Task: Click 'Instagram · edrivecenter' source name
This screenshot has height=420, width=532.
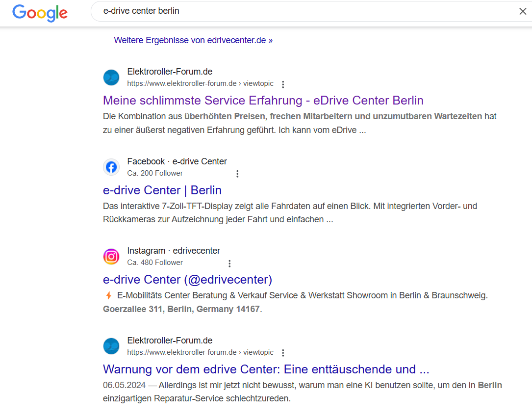Action: 174,251
